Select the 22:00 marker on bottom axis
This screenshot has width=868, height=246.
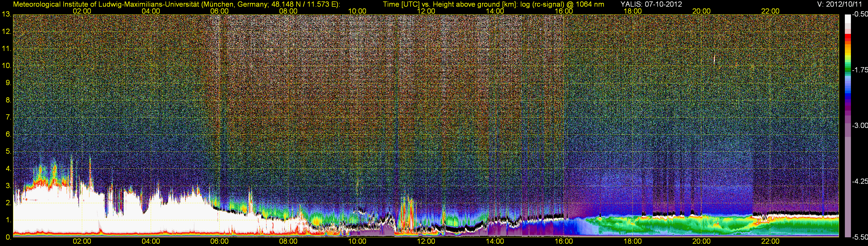pos(770,241)
